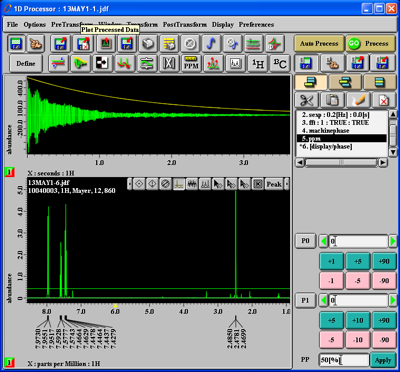Toggle the peaks display icon left of cursors
Image resolution: width=400 pixels, height=372 pixels.
[205, 184]
